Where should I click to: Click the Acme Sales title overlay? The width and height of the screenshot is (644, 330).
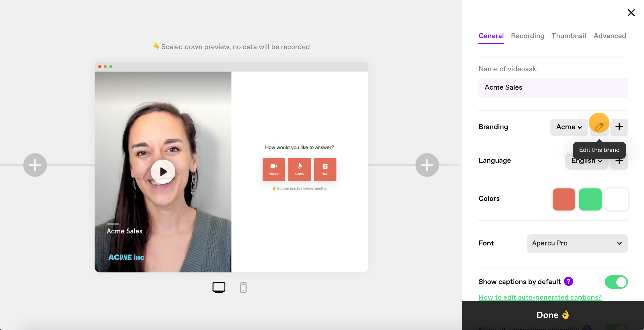[x=124, y=231]
